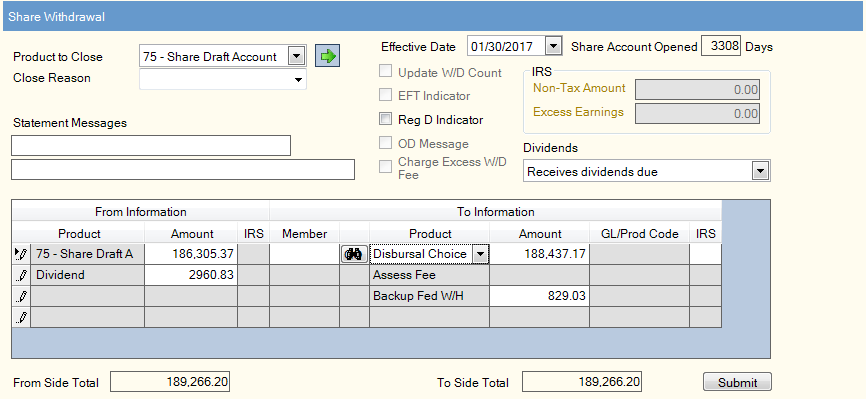This screenshot has height=399, width=866.
Task: Open member lookup with binoculars icon
Action: coord(354,254)
